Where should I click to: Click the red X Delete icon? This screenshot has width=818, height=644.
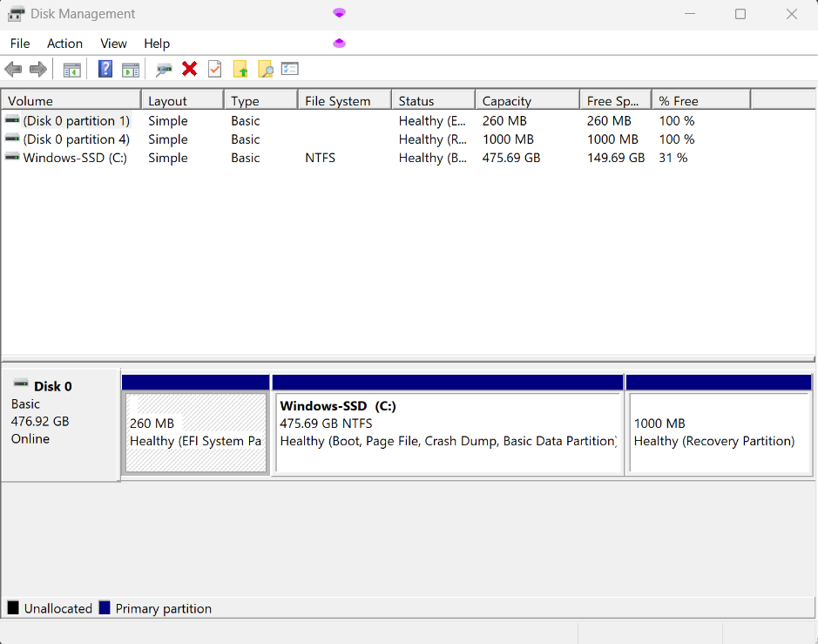189,70
